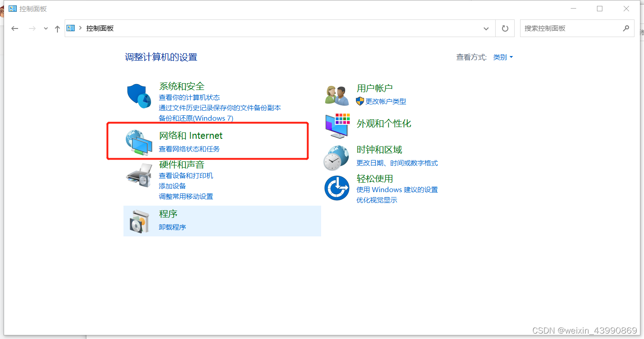Open 程序 by clicking the disc icon
Screen dimensions: 644x339
click(140, 221)
